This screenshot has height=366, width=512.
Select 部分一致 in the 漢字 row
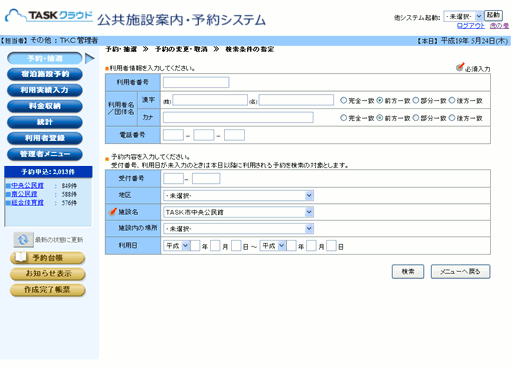tap(416, 100)
